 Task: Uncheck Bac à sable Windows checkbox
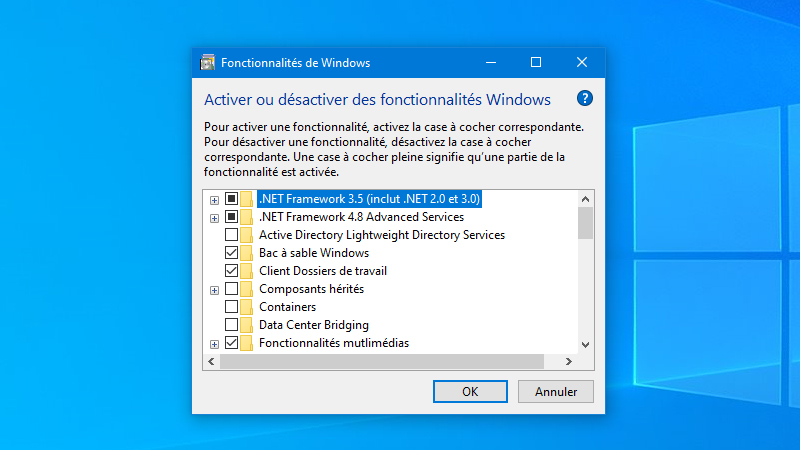click(x=231, y=253)
